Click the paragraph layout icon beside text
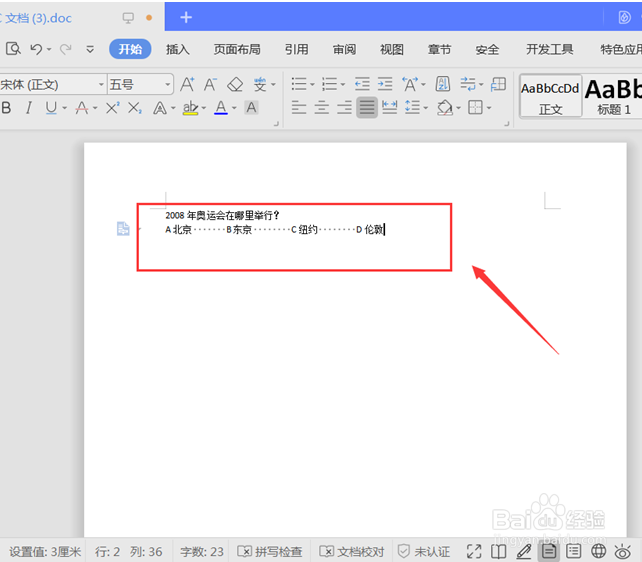Image resolution: width=642 pixels, height=562 pixels. (x=123, y=228)
